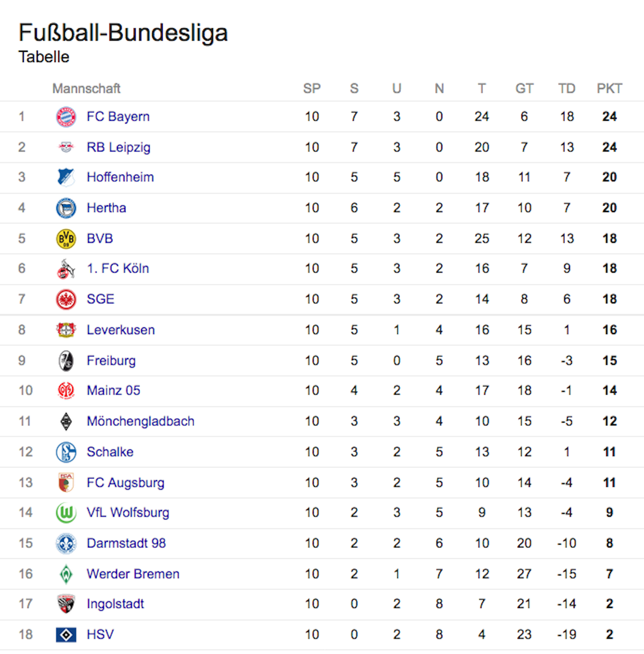Click the Hertha club crest
Screen dimensions: 644x654
pyautogui.click(x=66, y=208)
